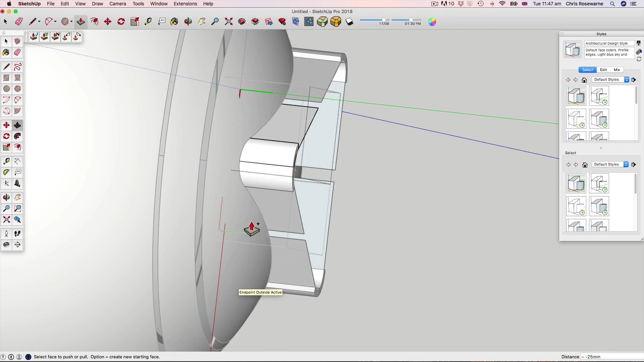Select the Eraser tool in top toolbar
Viewport: 644px width, 362px height.
19,21
